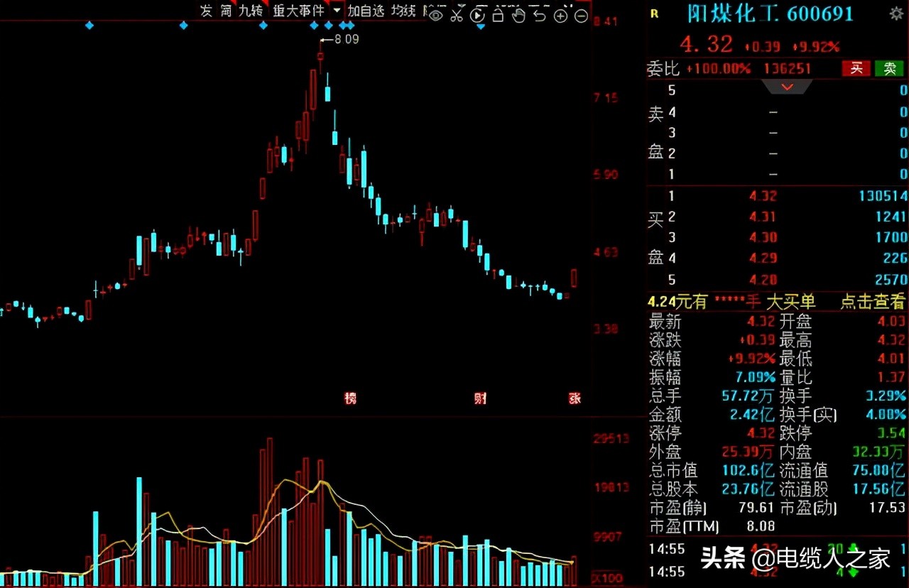The width and height of the screenshot is (909, 588).
Task: Select the 重大事件 tab
Action: [299, 11]
